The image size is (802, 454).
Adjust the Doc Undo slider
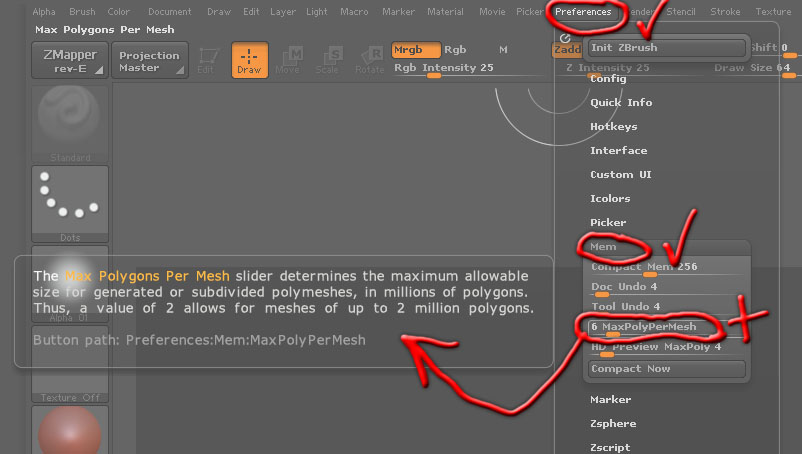tap(666, 288)
